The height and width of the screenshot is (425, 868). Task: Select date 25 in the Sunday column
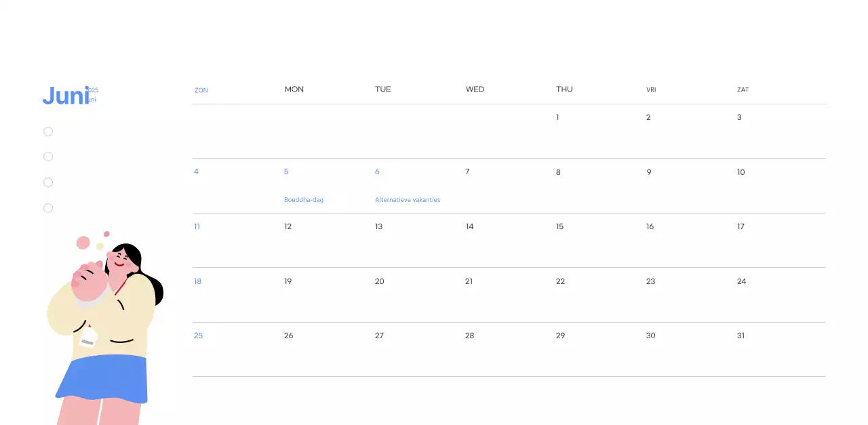tap(198, 336)
